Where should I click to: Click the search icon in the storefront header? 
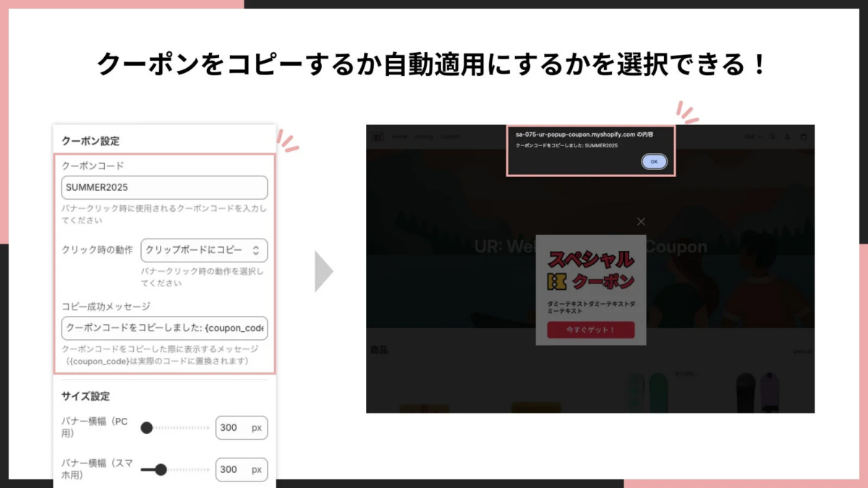pos(772,136)
